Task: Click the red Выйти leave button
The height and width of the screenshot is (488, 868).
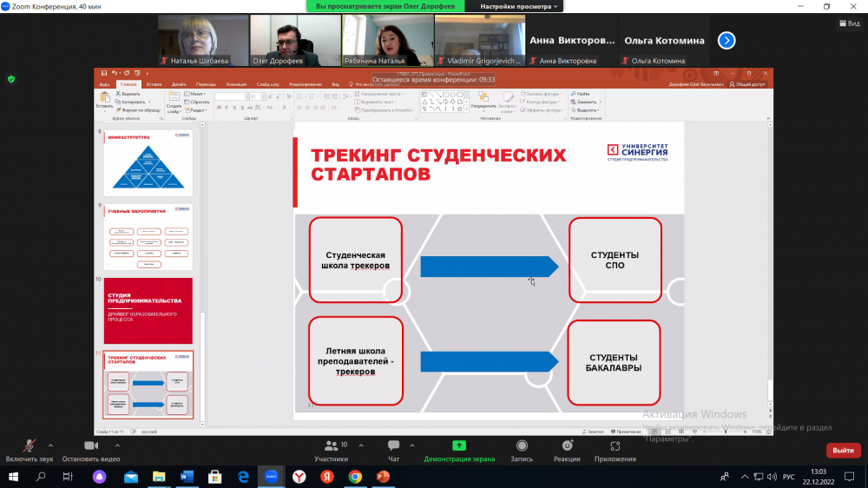Action: (x=843, y=450)
